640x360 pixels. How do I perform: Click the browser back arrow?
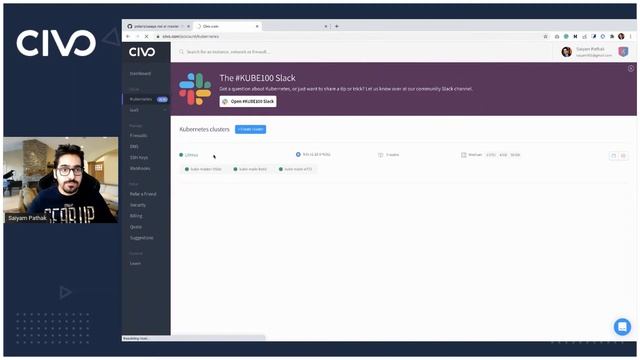(x=128, y=36)
